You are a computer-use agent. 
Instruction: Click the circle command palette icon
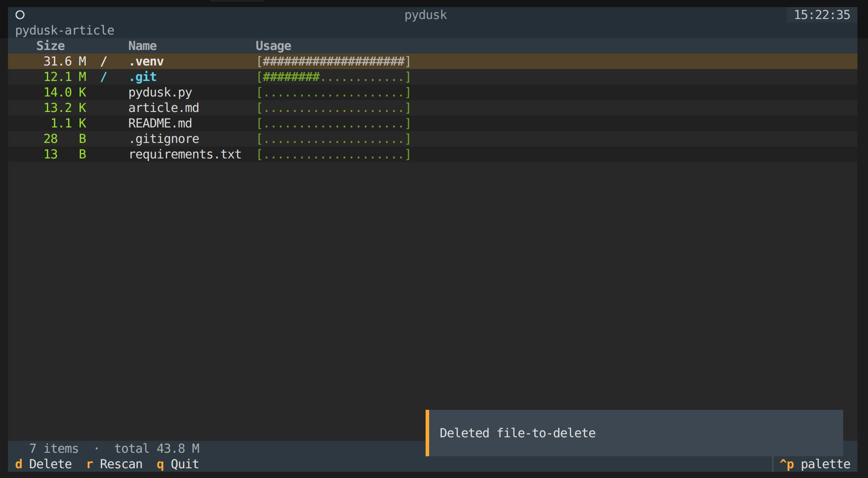20,15
